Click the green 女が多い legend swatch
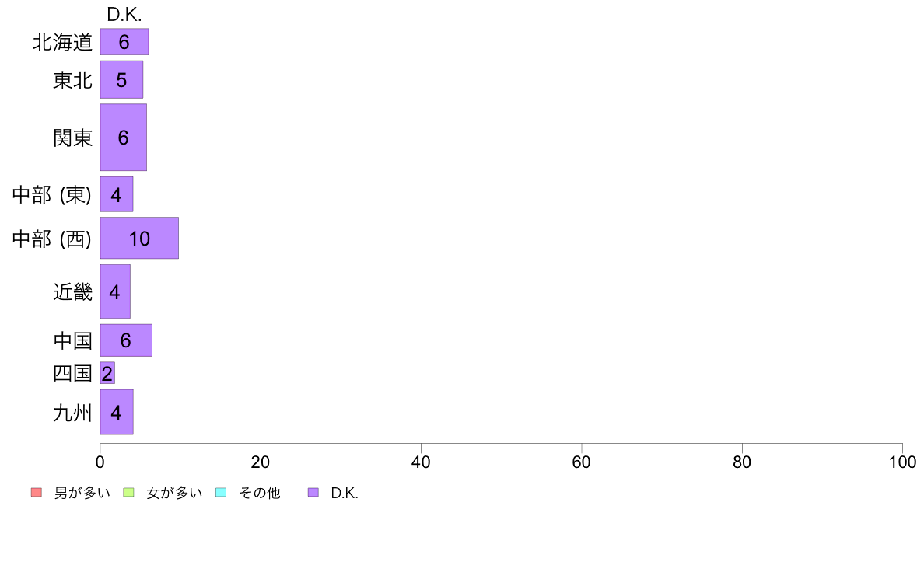924x572 pixels. 128,492
